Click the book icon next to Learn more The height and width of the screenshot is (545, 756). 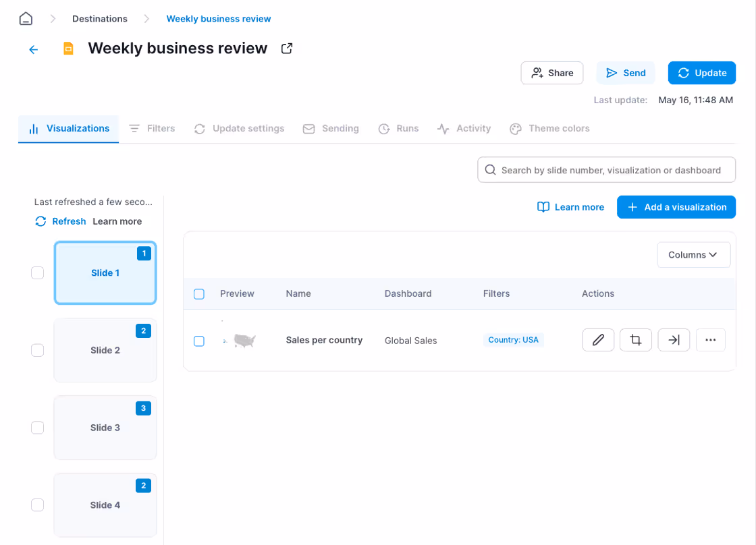pos(543,207)
